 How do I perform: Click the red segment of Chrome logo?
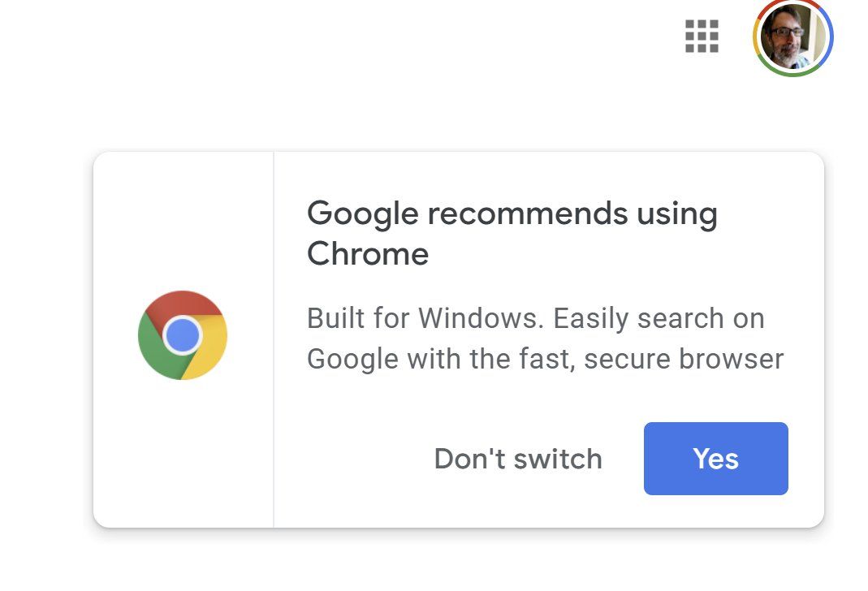pyautogui.click(x=181, y=304)
